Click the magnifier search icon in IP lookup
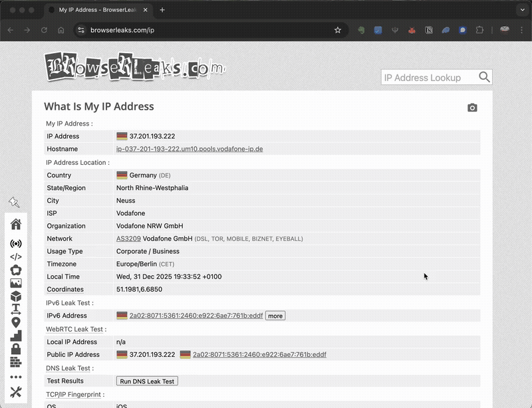Image resolution: width=532 pixels, height=408 pixels. coord(484,77)
